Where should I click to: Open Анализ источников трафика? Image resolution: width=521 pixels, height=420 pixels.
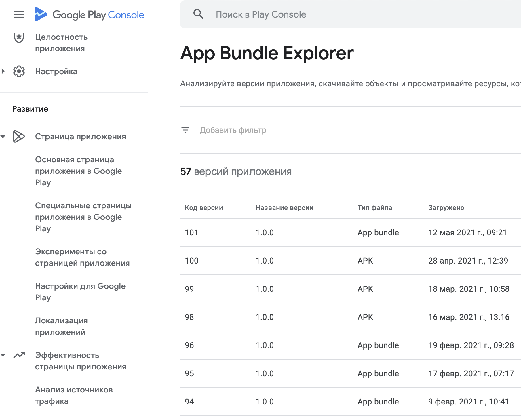click(74, 395)
